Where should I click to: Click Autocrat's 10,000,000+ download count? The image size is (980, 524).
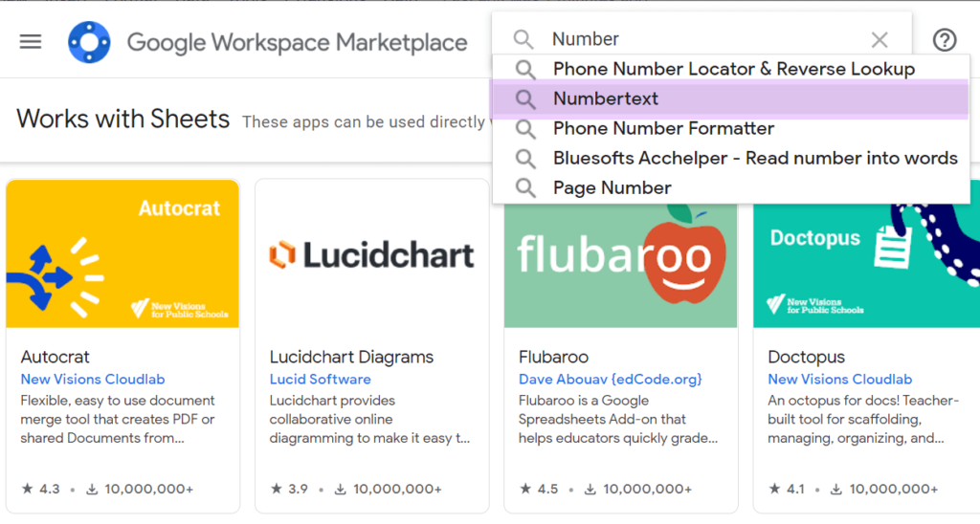point(140,489)
